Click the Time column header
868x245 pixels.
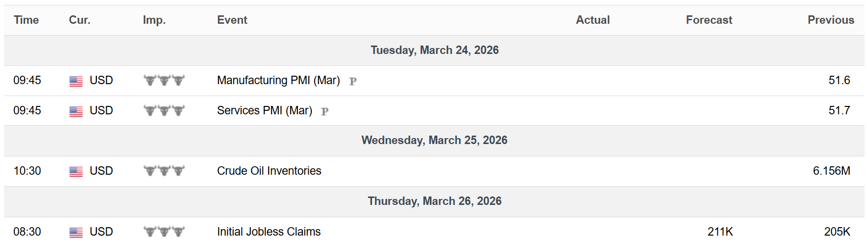coord(26,20)
